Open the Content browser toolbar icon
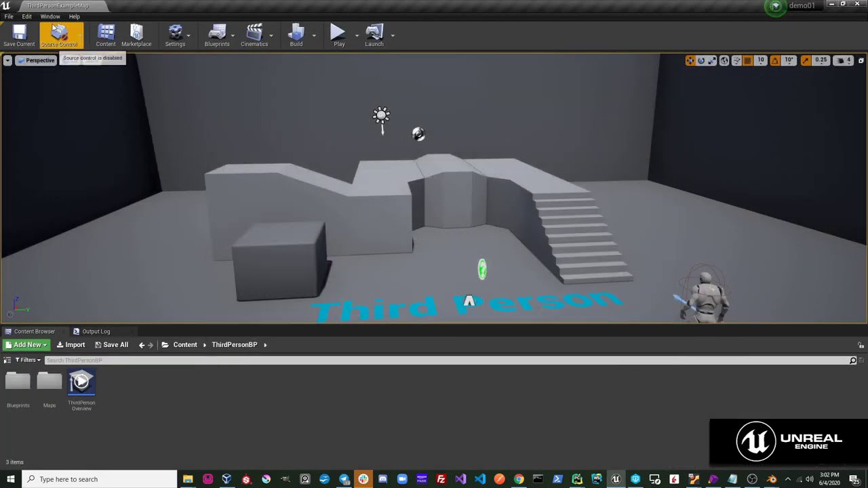868x488 pixels. coord(106,35)
